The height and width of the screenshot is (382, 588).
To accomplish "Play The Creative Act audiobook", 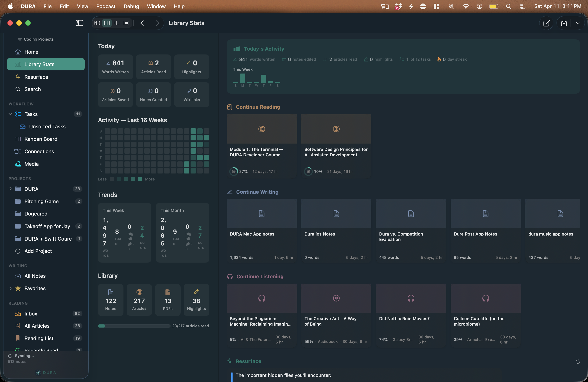I will point(336,315).
